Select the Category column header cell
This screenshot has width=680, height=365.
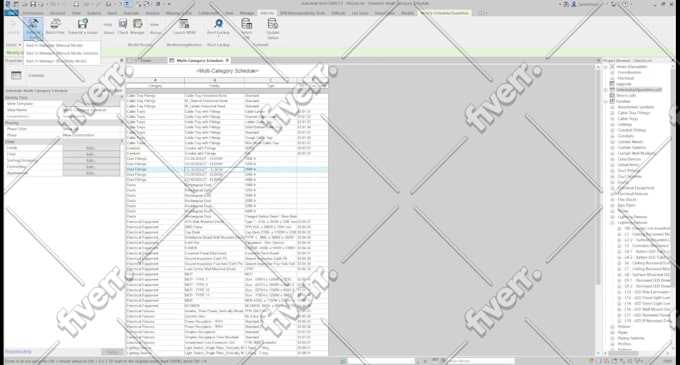click(x=155, y=86)
